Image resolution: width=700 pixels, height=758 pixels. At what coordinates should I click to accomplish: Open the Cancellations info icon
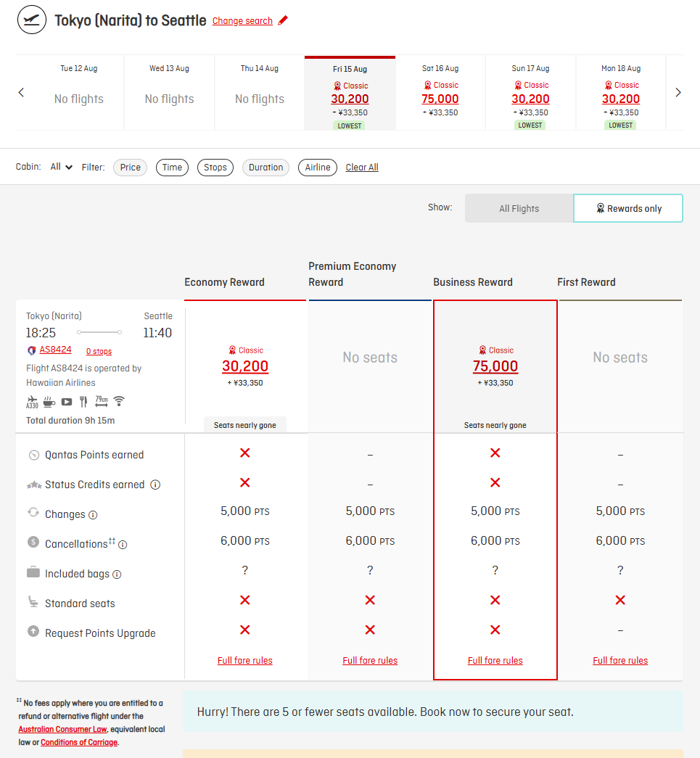coord(123,545)
